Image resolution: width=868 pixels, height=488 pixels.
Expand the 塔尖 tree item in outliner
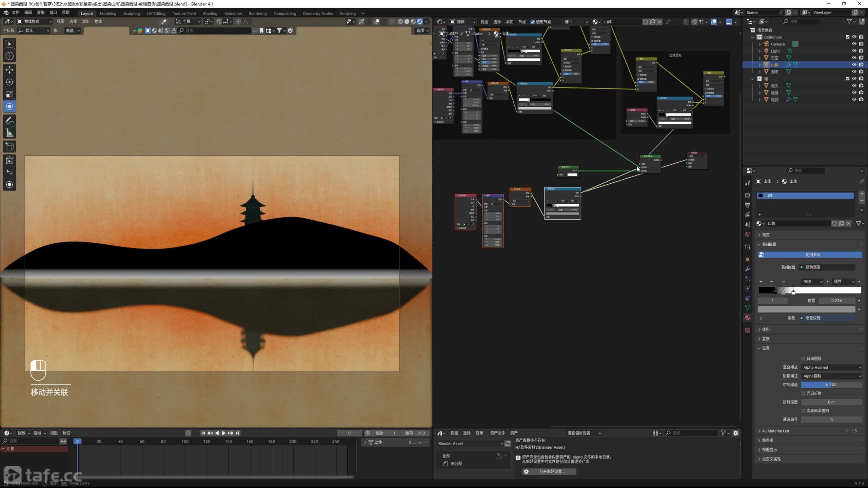tap(759, 86)
